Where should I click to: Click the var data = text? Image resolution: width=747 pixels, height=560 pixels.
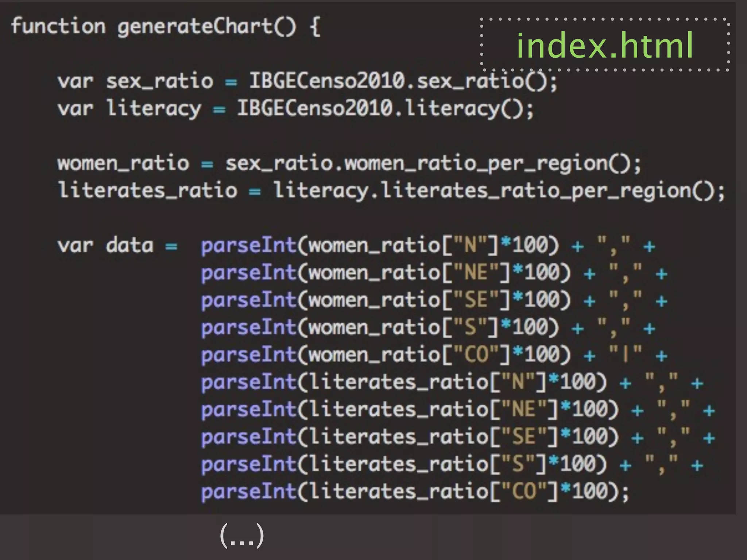point(117,245)
